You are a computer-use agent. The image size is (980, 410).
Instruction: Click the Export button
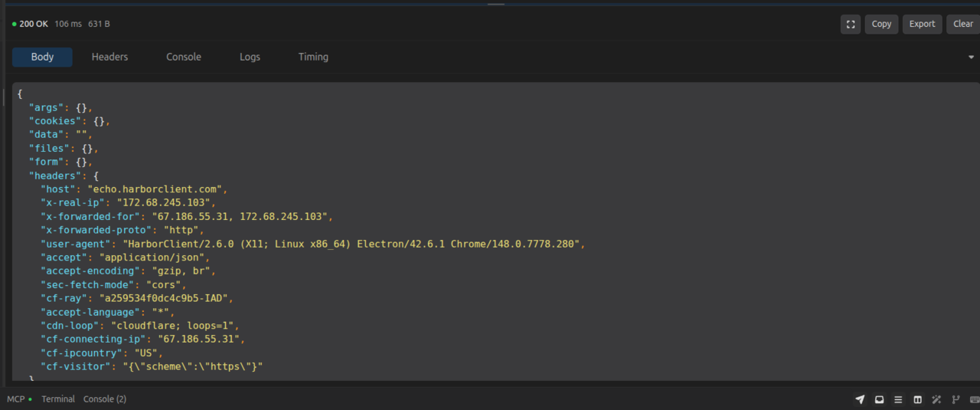coord(922,24)
